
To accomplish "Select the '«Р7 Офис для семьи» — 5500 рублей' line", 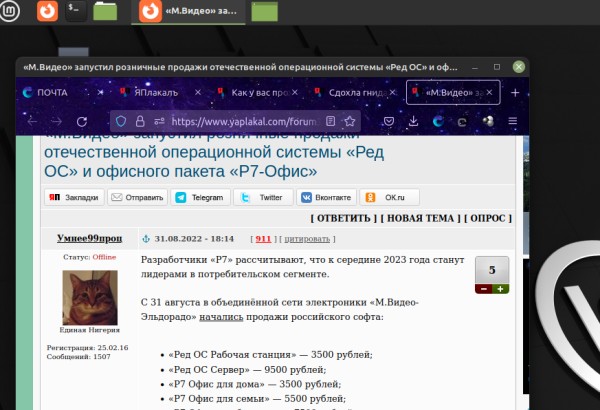I will tap(257, 399).
